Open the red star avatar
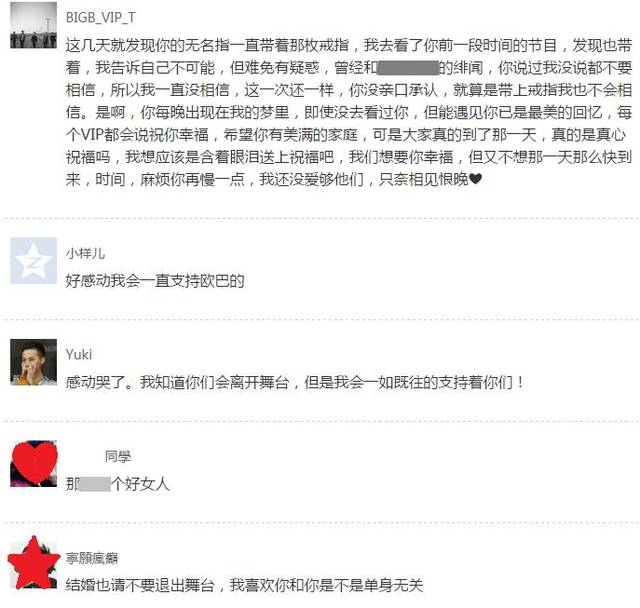 (33, 563)
